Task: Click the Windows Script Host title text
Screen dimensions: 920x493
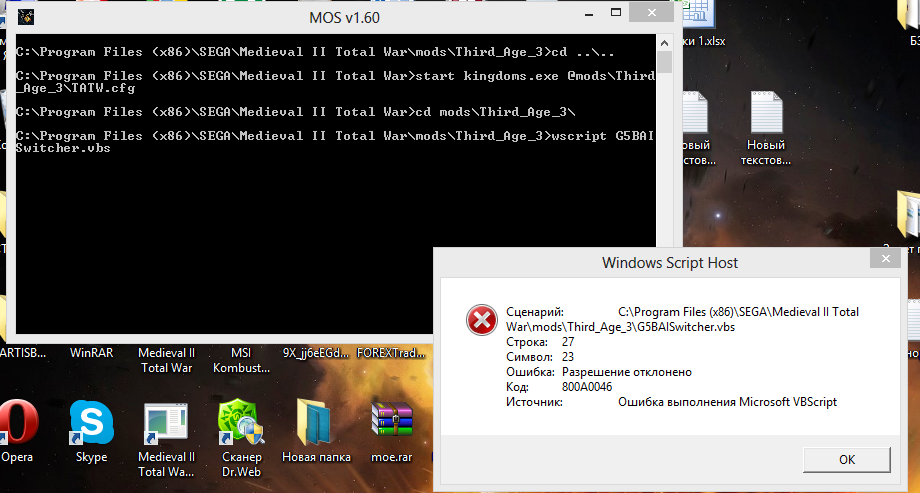Action: click(x=670, y=262)
